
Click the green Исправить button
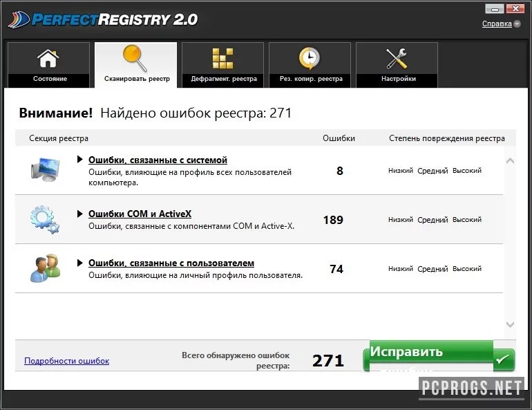click(439, 355)
